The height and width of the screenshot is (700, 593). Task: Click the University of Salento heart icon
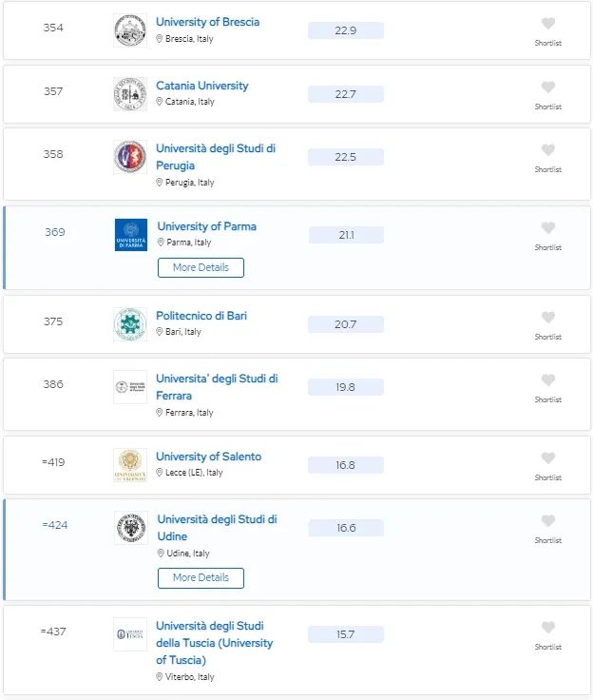548,458
